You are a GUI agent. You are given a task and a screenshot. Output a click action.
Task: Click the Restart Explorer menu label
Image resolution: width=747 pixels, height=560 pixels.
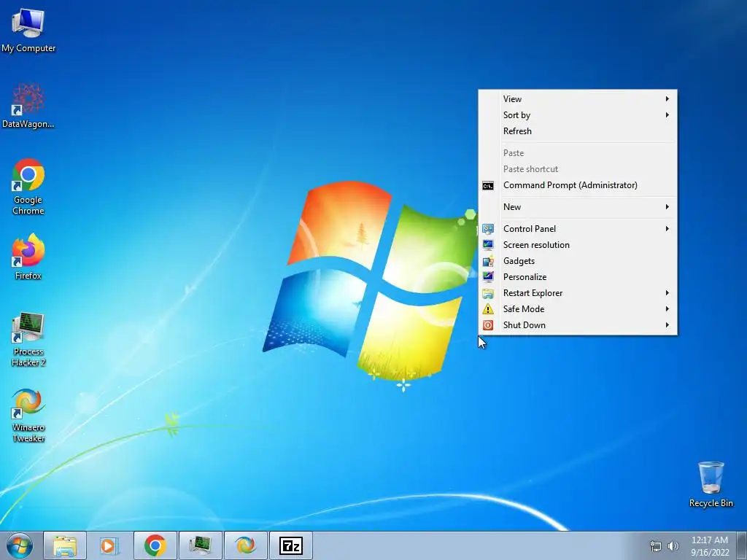coord(533,293)
